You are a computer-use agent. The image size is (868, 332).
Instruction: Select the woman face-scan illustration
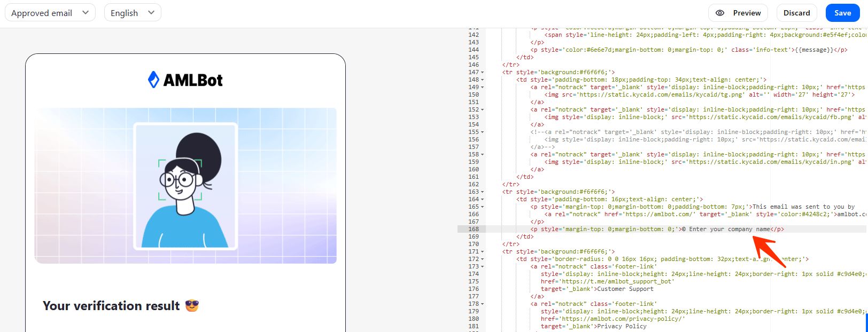tap(185, 186)
